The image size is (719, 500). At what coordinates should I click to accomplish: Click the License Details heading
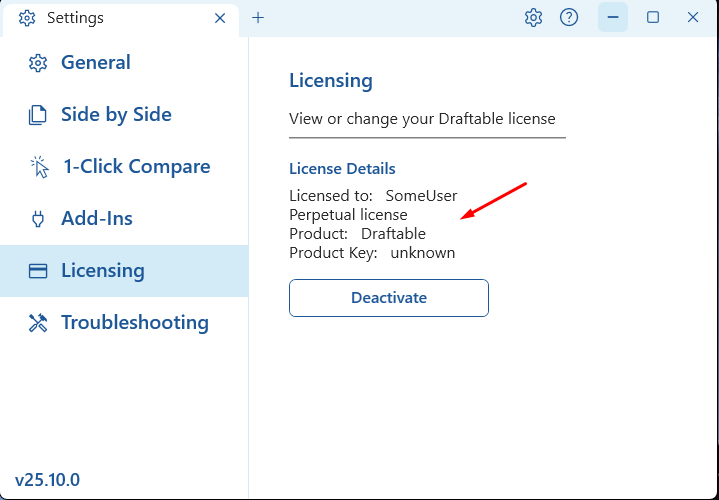(x=342, y=169)
